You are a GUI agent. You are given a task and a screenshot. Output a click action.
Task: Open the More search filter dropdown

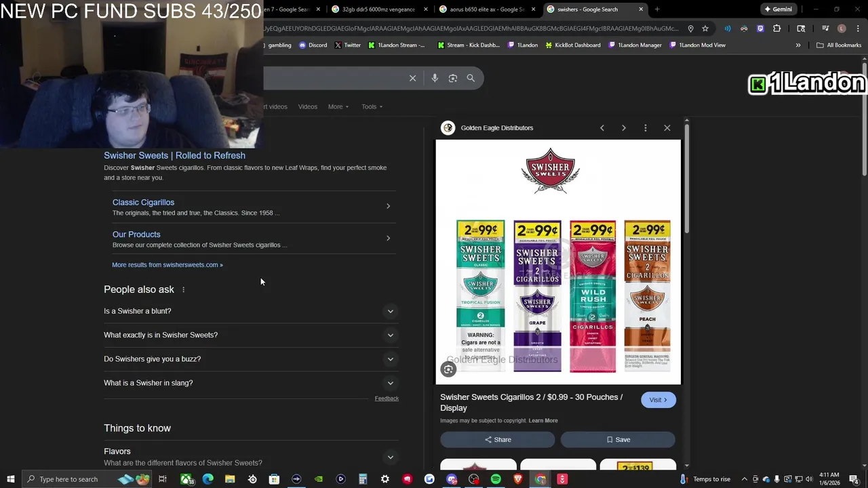pos(338,106)
